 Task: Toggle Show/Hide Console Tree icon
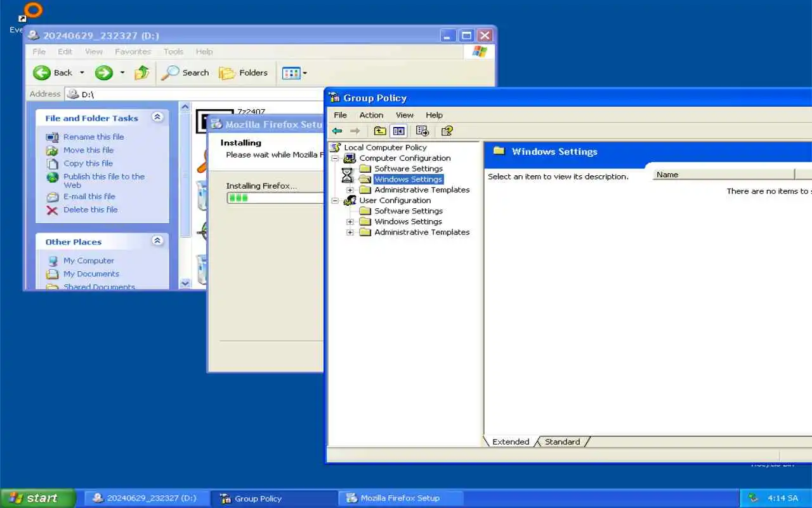(x=398, y=131)
